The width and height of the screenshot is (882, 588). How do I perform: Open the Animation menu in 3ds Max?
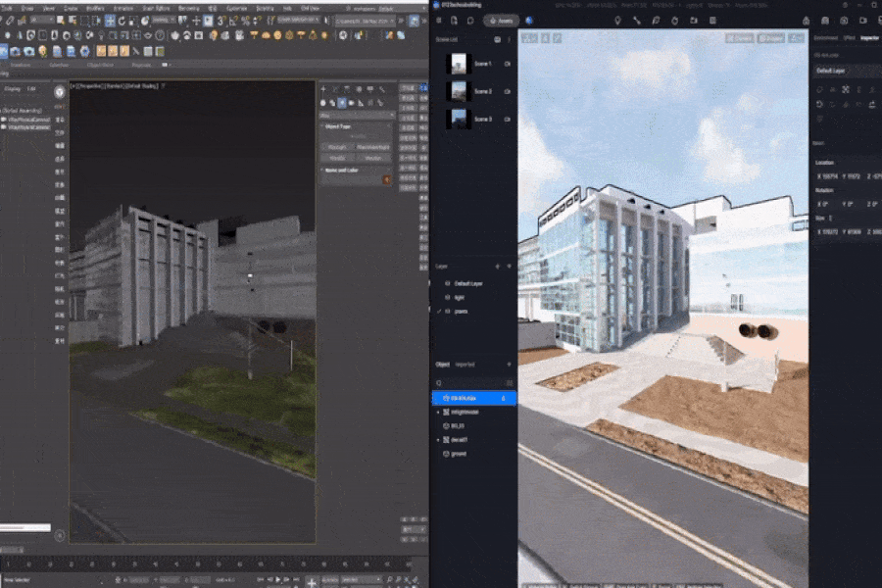[123, 9]
